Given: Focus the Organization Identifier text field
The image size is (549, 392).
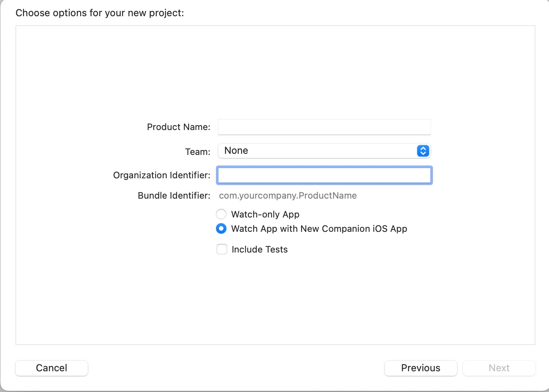Looking at the screenshot, I should click(324, 175).
